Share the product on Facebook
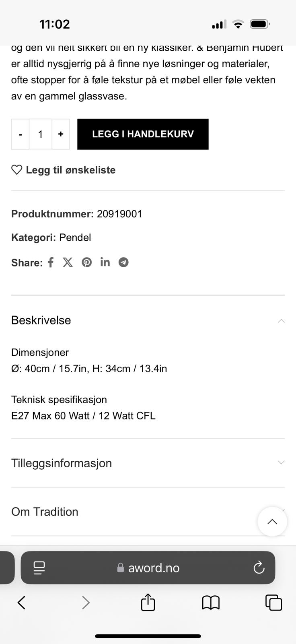 point(50,262)
